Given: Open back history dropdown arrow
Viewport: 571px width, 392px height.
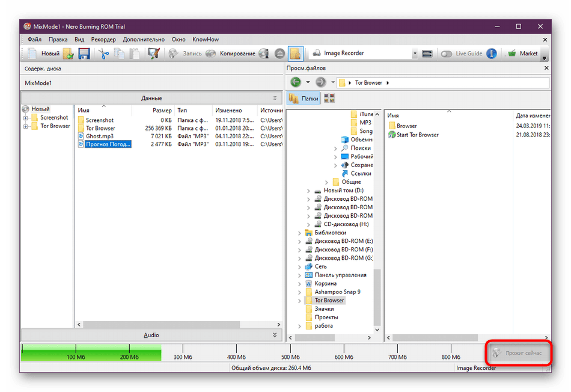Looking at the screenshot, I should point(308,82).
